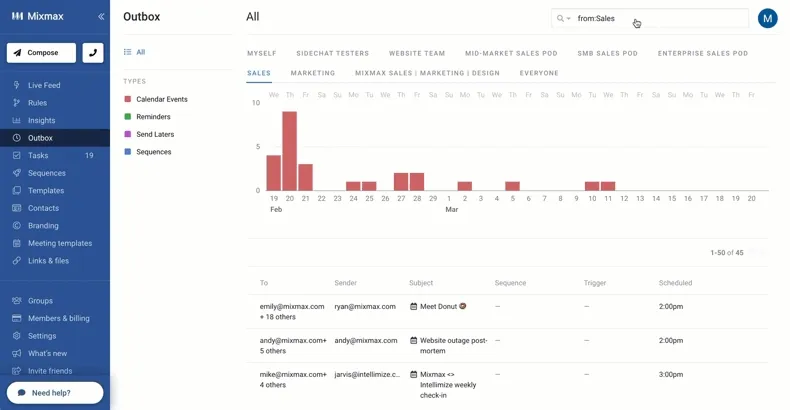Click the chart bar for Mar 5
Image resolution: width=790 pixels, height=410 pixels.
[x=512, y=186]
